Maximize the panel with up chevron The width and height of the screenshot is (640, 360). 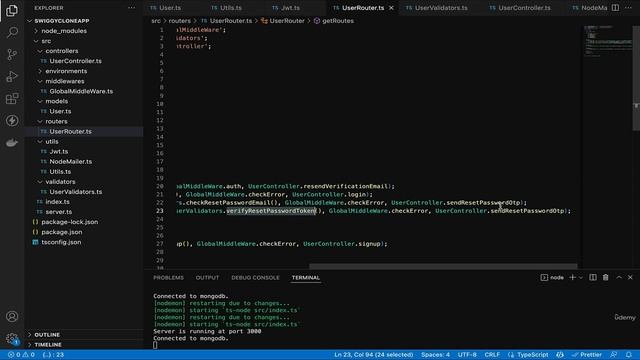click(619, 278)
